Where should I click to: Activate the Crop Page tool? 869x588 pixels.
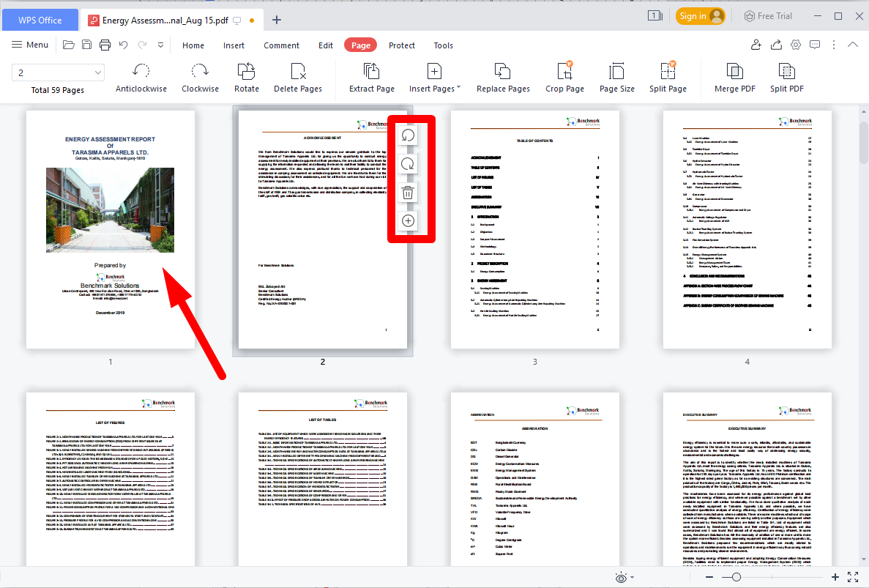(x=564, y=78)
